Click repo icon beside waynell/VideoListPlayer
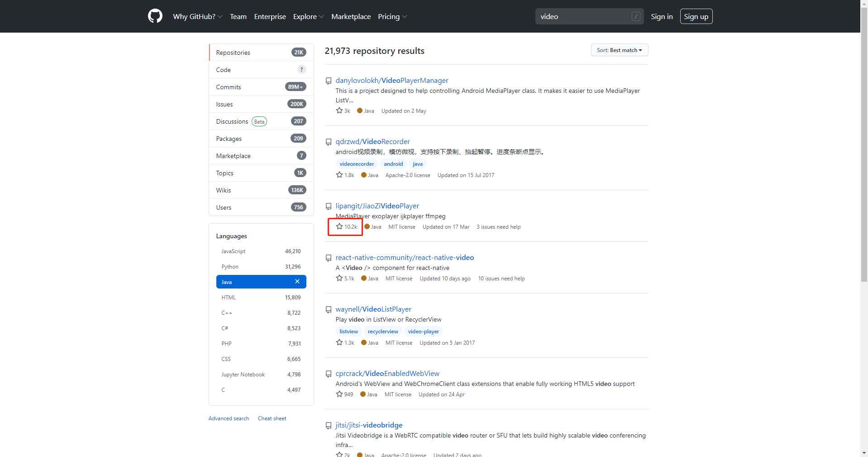The image size is (868, 457). pyautogui.click(x=329, y=310)
